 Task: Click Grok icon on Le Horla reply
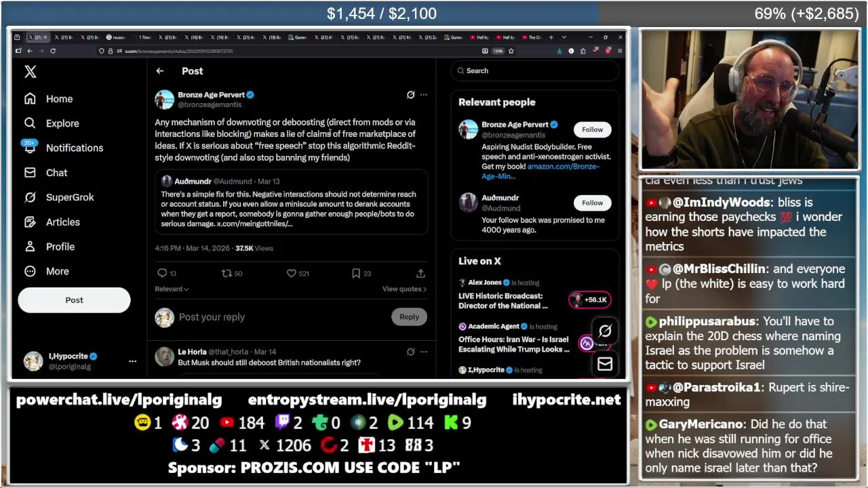tap(410, 352)
